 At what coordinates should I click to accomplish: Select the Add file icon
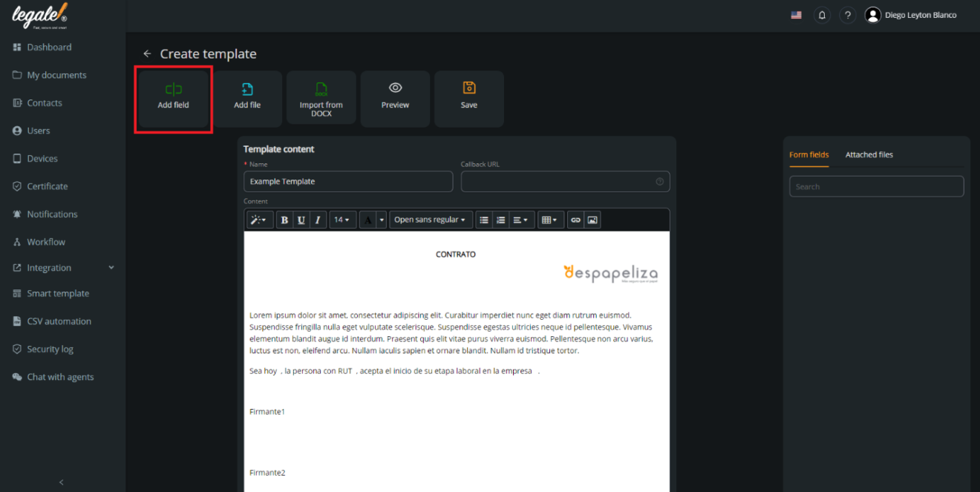click(247, 96)
